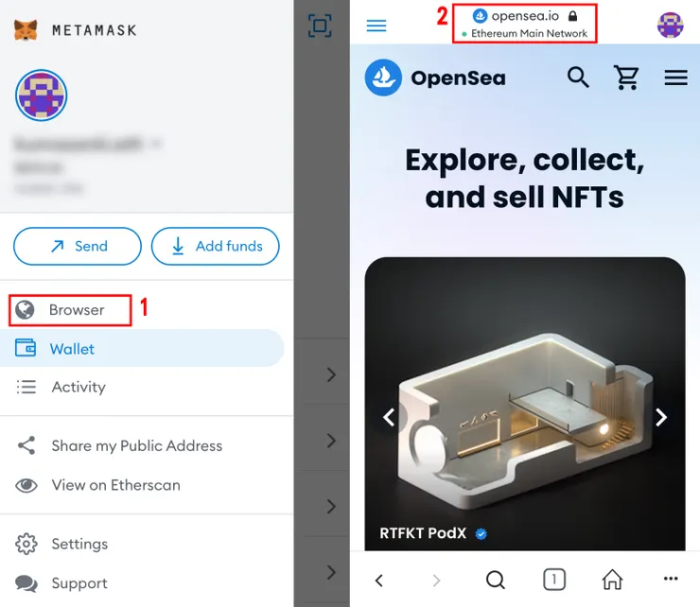
Task: Open MetaMask side drawer menu
Action: click(x=376, y=26)
